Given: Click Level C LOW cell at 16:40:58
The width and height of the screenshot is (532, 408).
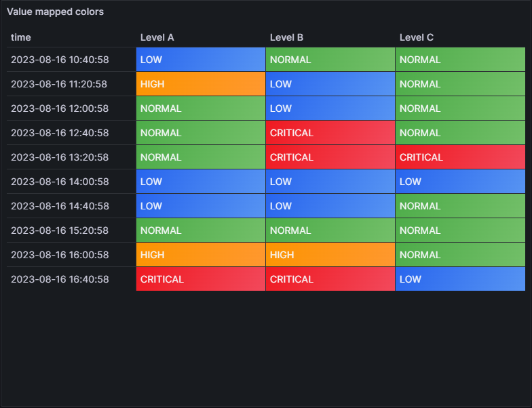Looking at the screenshot, I should [x=459, y=279].
